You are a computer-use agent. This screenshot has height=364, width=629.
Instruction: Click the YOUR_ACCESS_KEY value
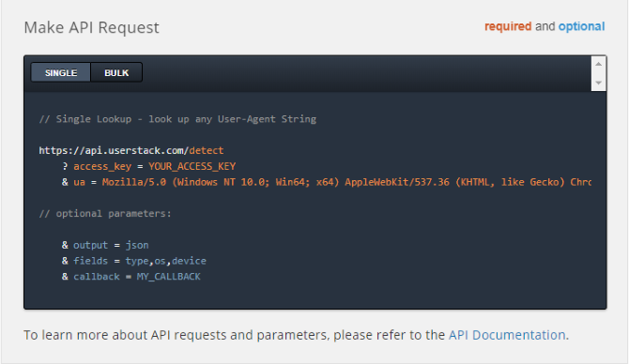tap(192, 166)
